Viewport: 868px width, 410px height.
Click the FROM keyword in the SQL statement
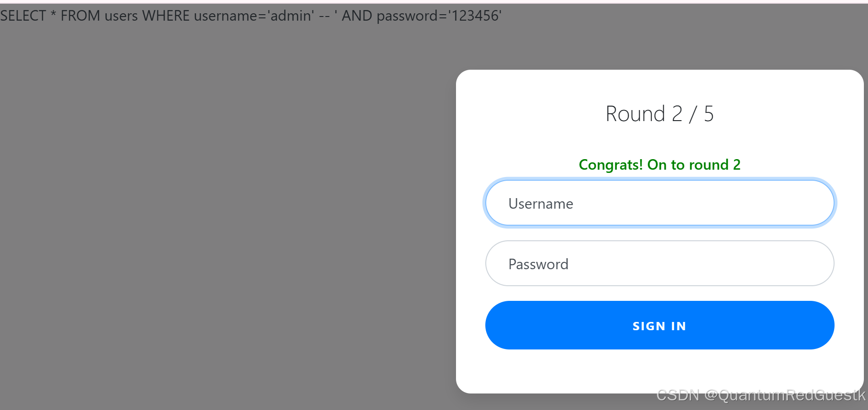[x=80, y=16]
